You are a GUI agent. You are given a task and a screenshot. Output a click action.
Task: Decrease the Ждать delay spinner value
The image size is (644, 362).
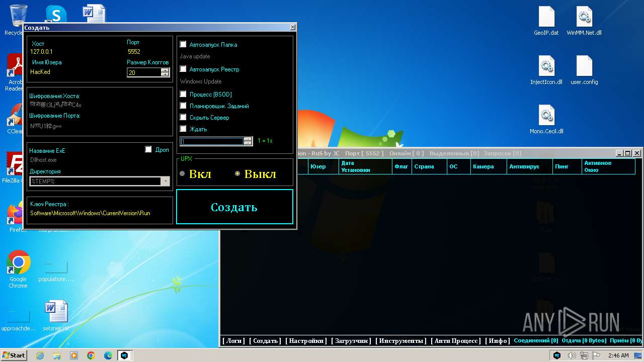pyautogui.click(x=248, y=143)
